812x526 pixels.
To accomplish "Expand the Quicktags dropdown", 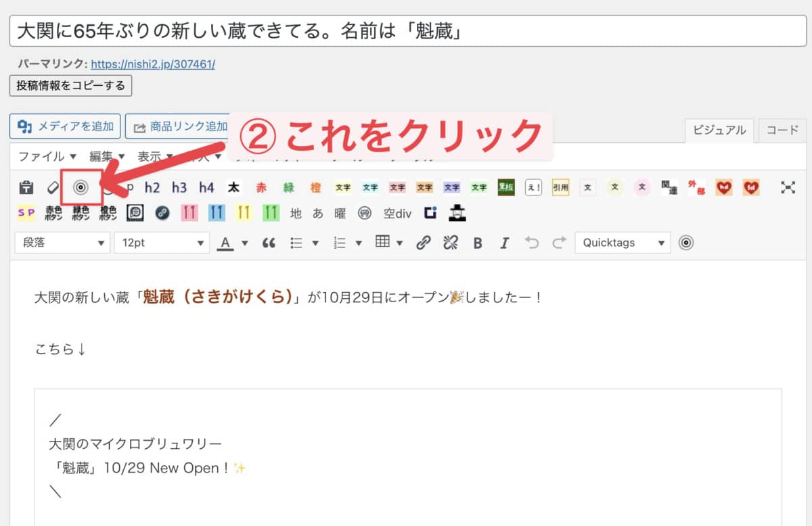I will [623, 243].
